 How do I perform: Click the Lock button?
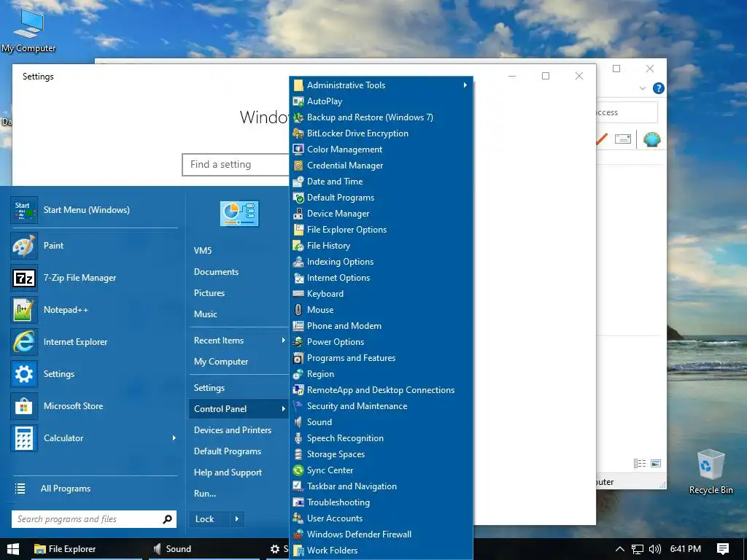pos(209,519)
